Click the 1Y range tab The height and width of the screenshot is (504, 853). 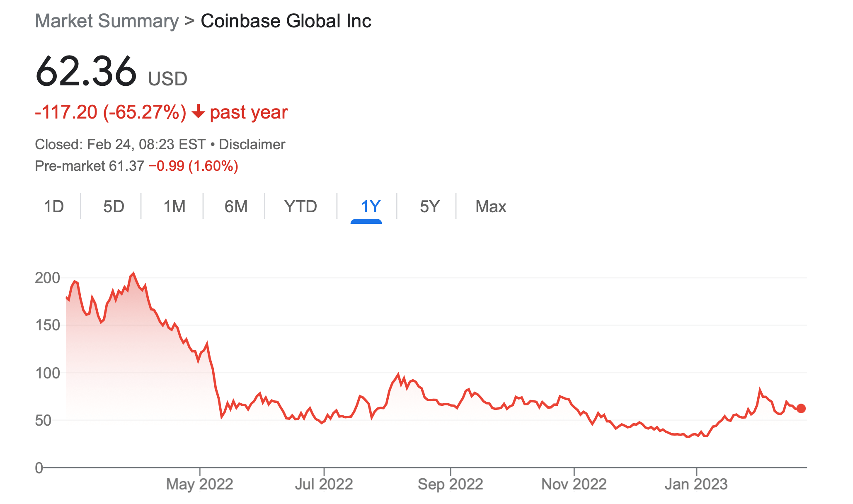[370, 206]
